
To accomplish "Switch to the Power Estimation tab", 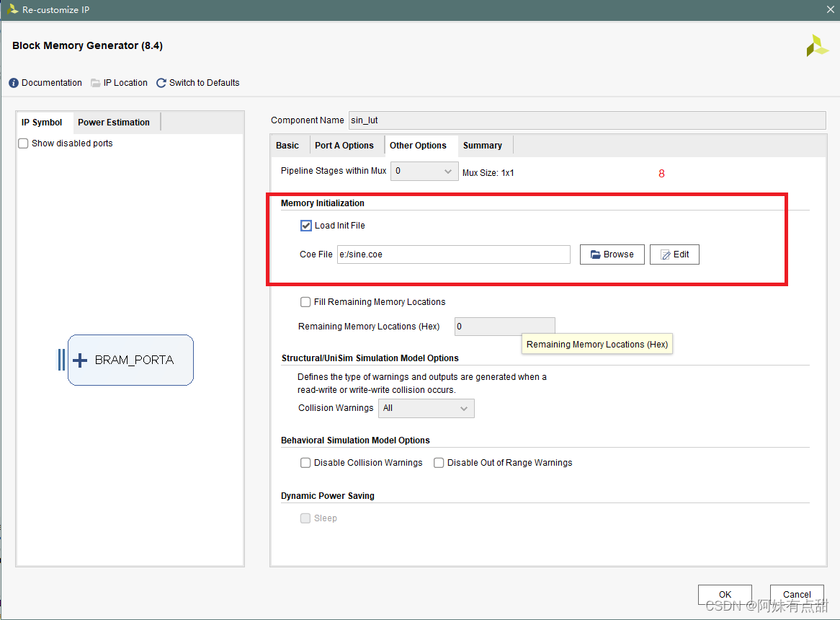I will (x=114, y=122).
